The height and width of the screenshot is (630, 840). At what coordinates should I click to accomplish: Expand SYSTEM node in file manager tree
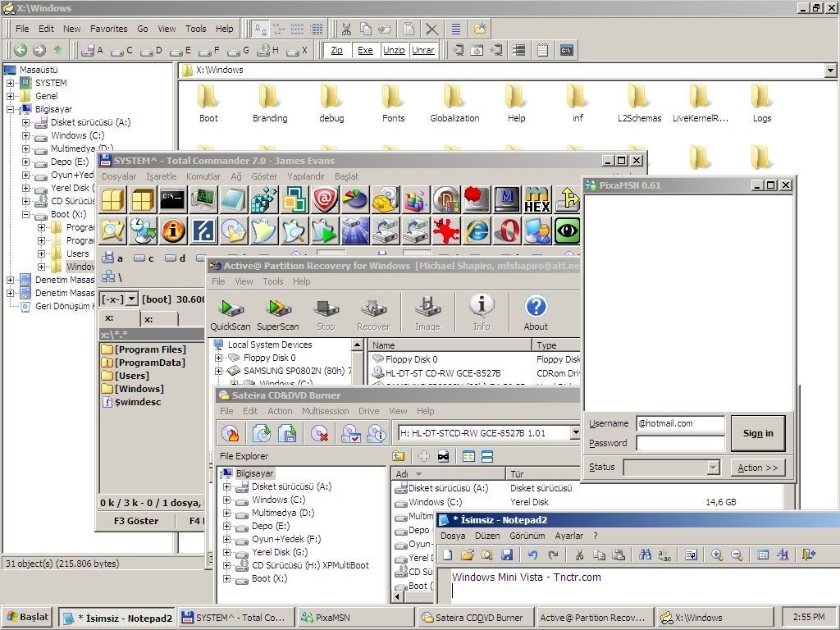pyautogui.click(x=10, y=83)
